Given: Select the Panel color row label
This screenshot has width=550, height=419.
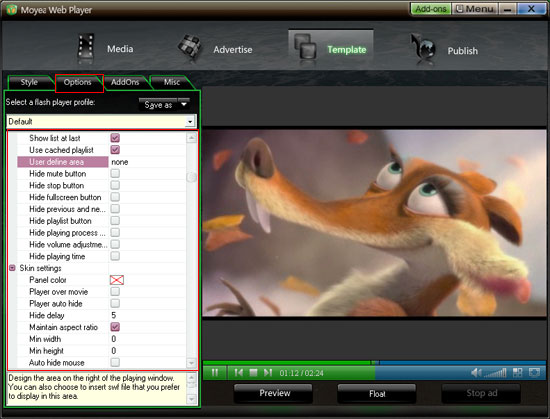Looking at the screenshot, I should [x=48, y=280].
